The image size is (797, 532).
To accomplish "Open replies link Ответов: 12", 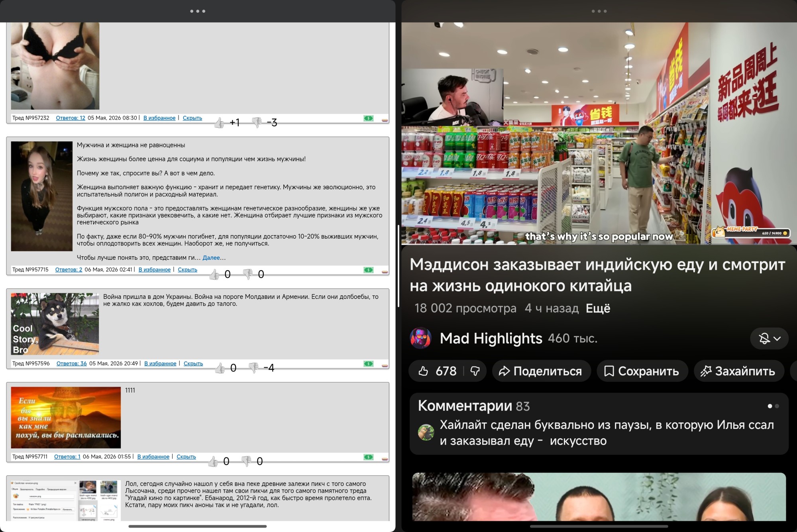I will (x=71, y=118).
